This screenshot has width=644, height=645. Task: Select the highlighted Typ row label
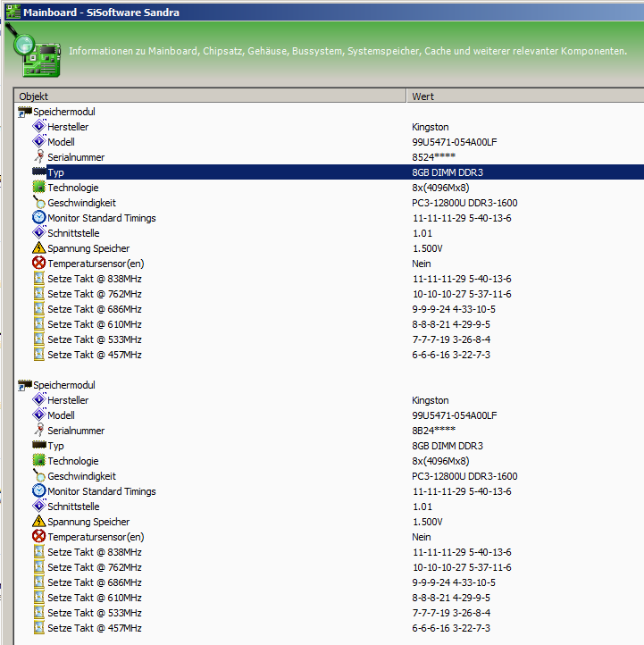(55, 172)
